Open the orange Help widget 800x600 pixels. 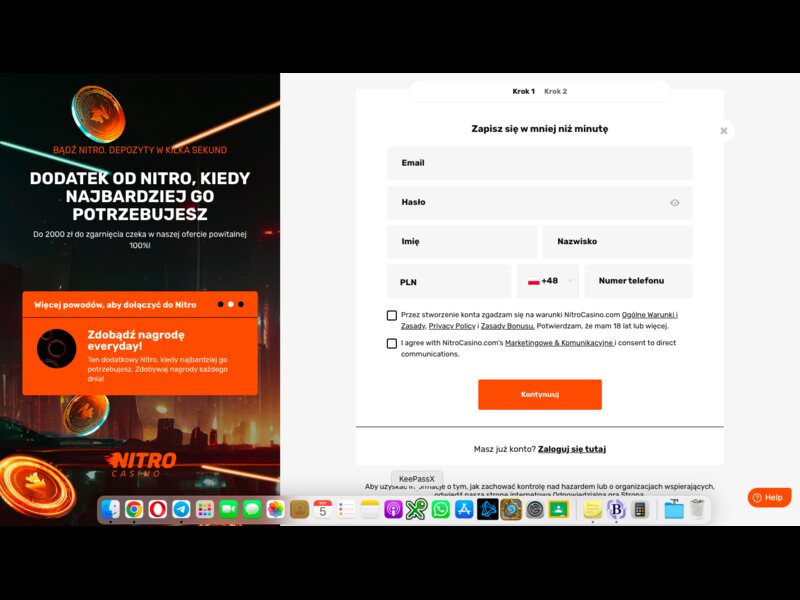point(768,497)
